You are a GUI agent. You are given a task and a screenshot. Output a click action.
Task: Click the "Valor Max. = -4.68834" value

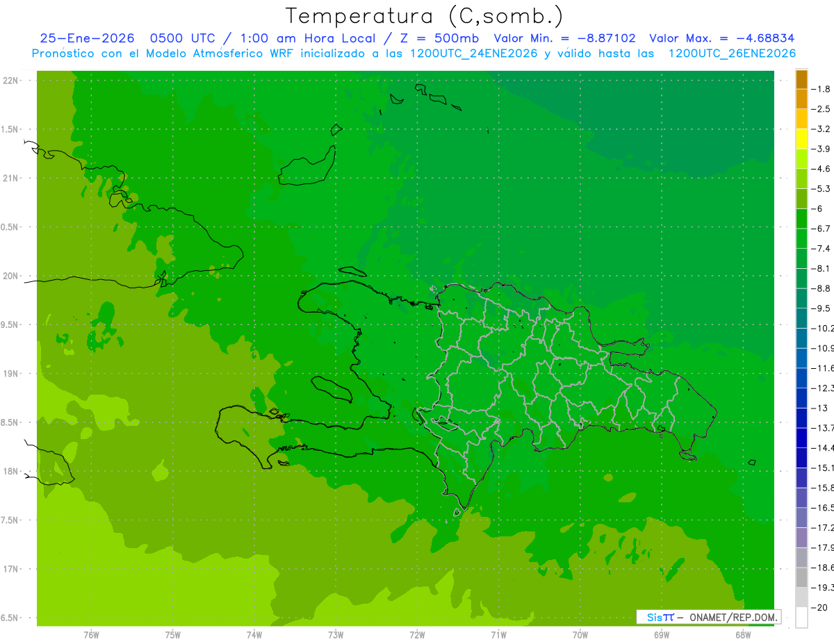[721, 38]
